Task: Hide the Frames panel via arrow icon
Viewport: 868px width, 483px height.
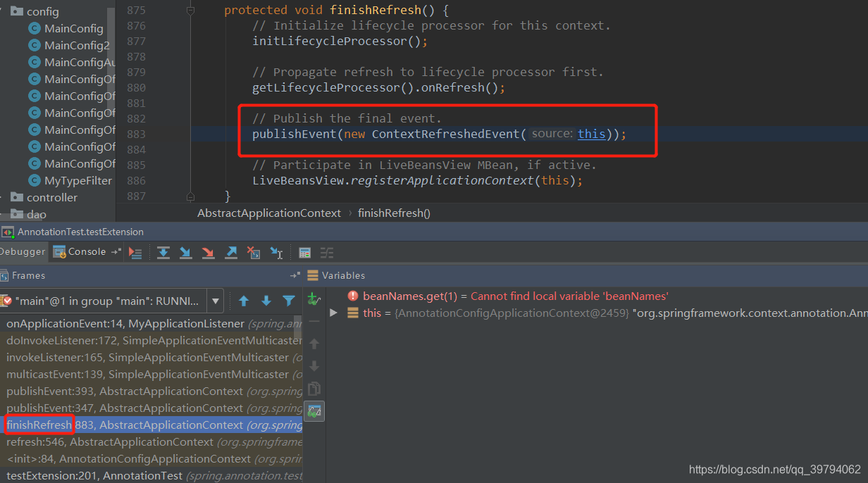Action: (x=295, y=275)
